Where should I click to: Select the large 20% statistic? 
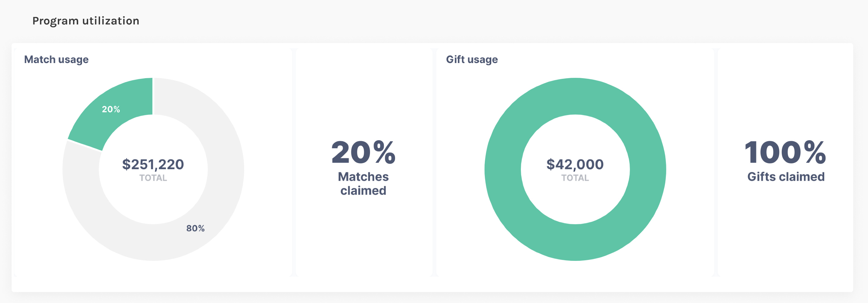point(363,152)
